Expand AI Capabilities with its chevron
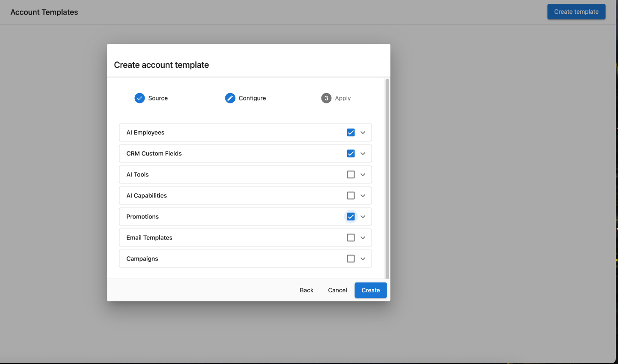 click(363, 196)
